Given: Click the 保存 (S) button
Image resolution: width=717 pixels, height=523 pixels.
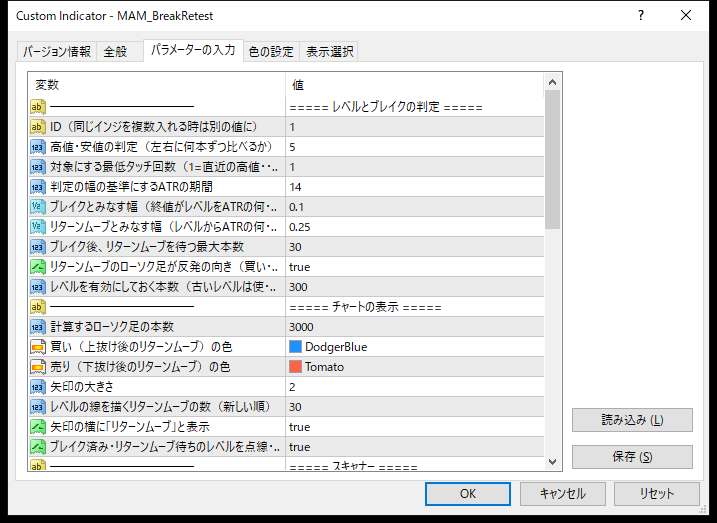Looking at the screenshot, I should 632,457.
